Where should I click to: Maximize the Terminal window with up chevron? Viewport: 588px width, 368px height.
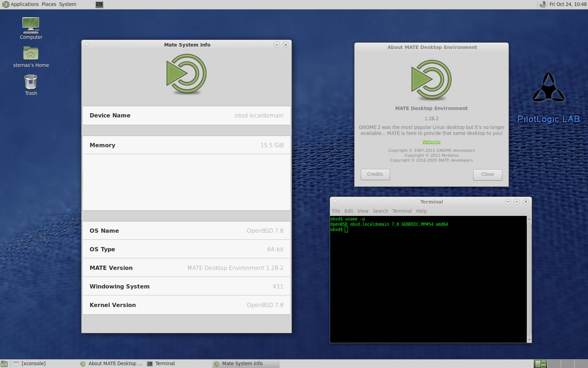(x=517, y=202)
